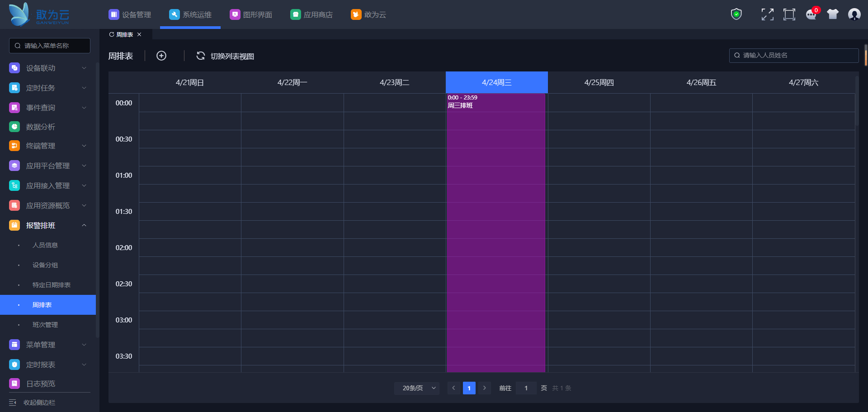Screen dimensions: 868x412
Task: Click the screen frame icon in header
Action: pos(789,14)
